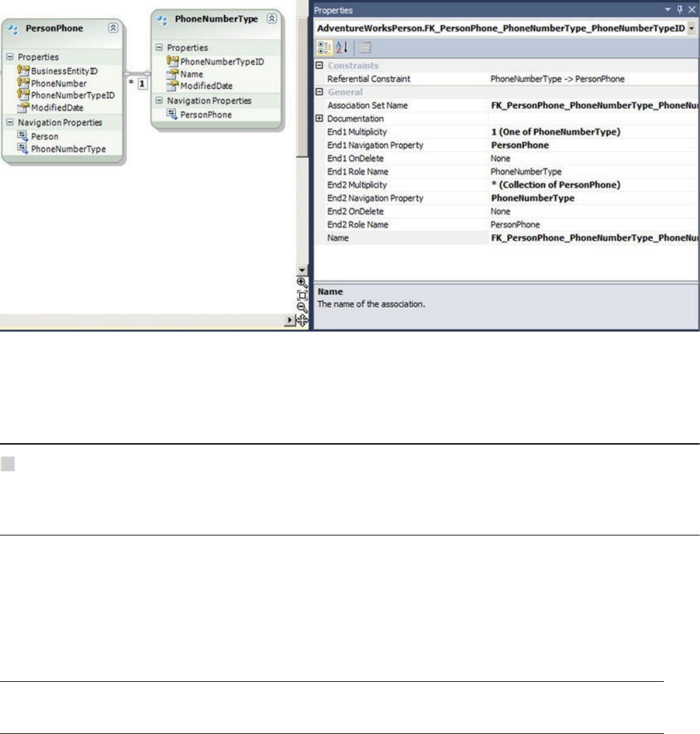Open Properties window position dropdown arrow
The width and height of the screenshot is (700, 734).
668,9
